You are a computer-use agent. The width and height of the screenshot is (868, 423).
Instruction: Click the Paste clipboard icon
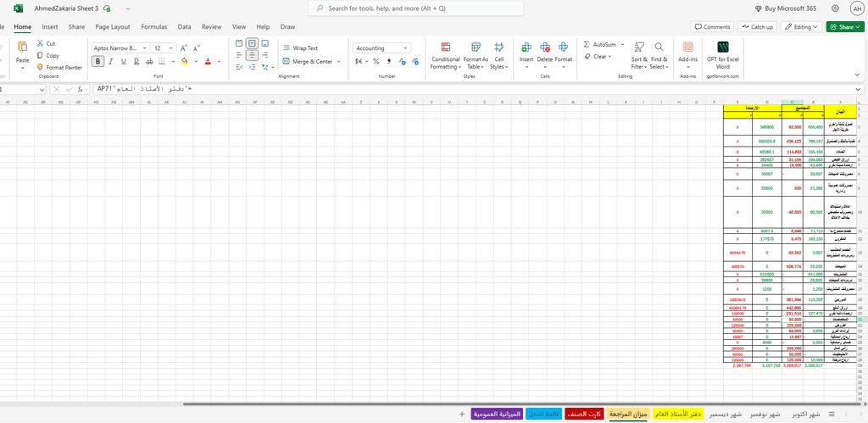[x=23, y=47]
